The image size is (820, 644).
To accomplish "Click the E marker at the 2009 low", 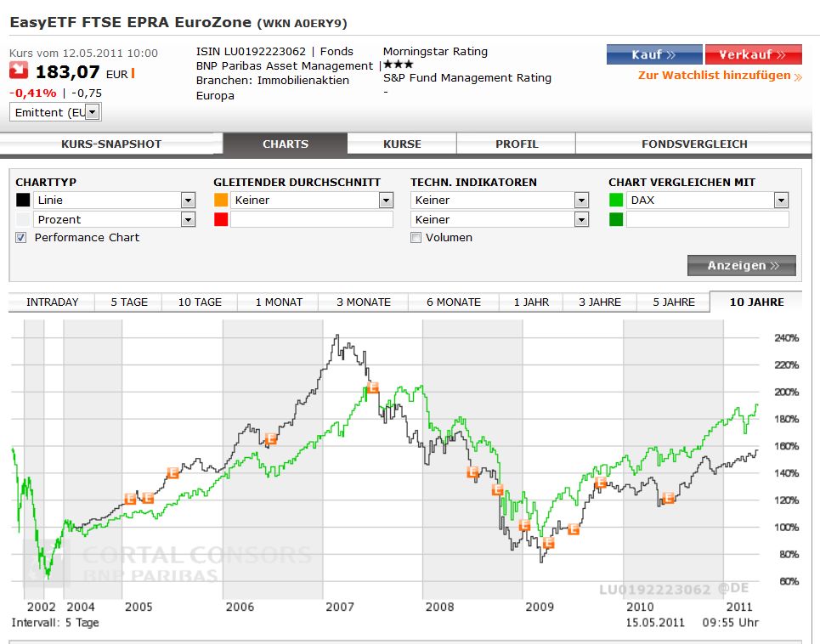I will pyautogui.click(x=548, y=543).
